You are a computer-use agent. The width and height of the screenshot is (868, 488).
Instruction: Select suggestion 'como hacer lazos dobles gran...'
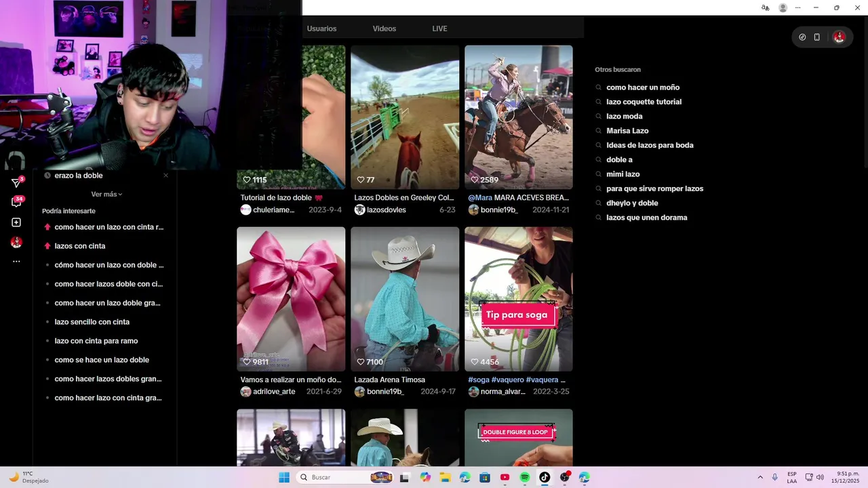tap(108, 379)
